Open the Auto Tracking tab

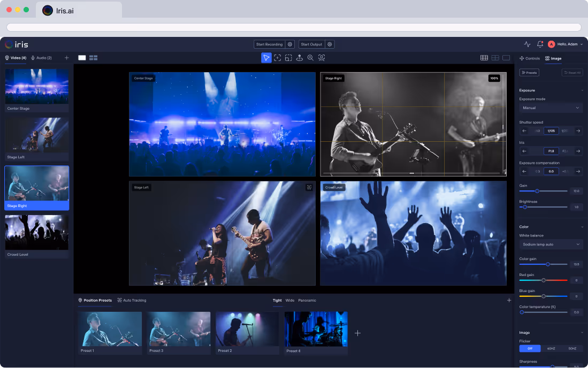[x=132, y=300]
